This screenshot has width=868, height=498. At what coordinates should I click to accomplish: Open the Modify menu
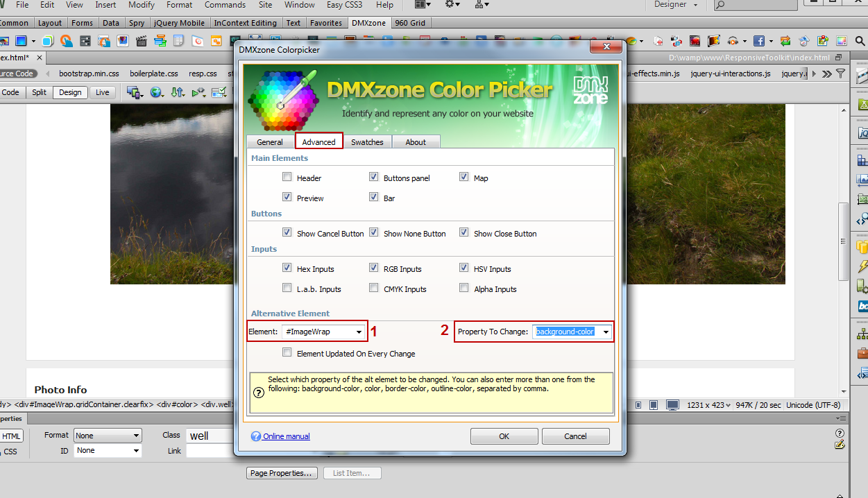[142, 5]
